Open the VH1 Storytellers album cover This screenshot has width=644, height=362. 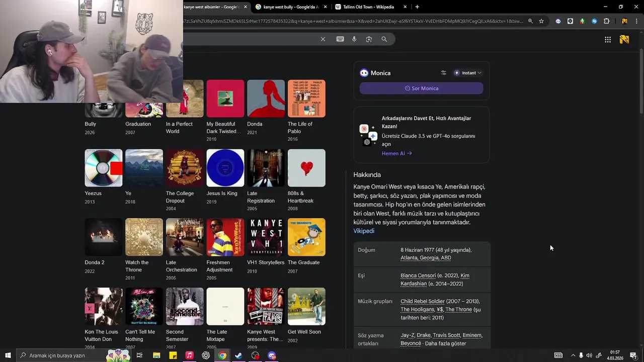[266, 237]
